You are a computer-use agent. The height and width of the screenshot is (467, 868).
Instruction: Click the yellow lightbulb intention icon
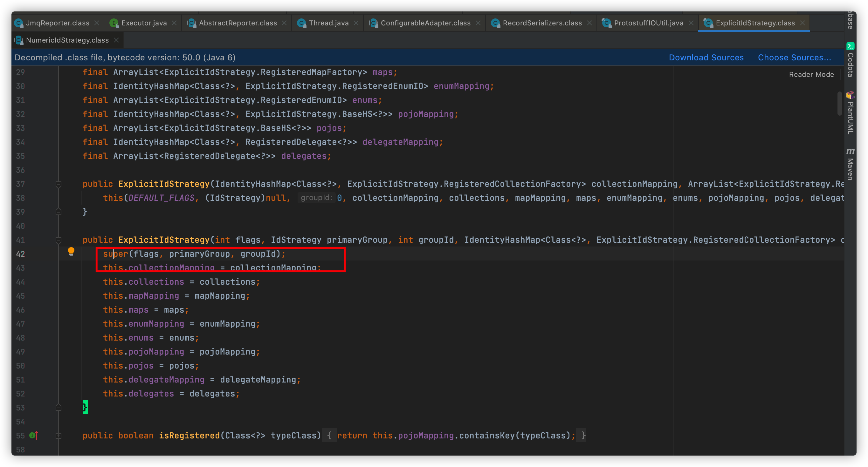pos(71,252)
